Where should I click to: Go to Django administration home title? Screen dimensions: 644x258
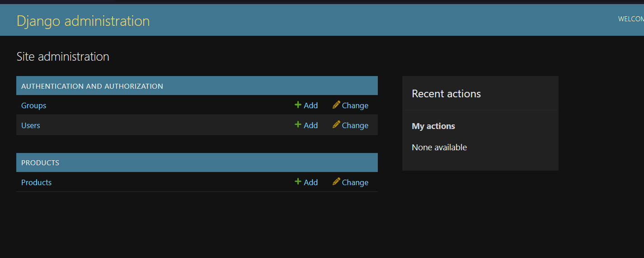coord(83,21)
